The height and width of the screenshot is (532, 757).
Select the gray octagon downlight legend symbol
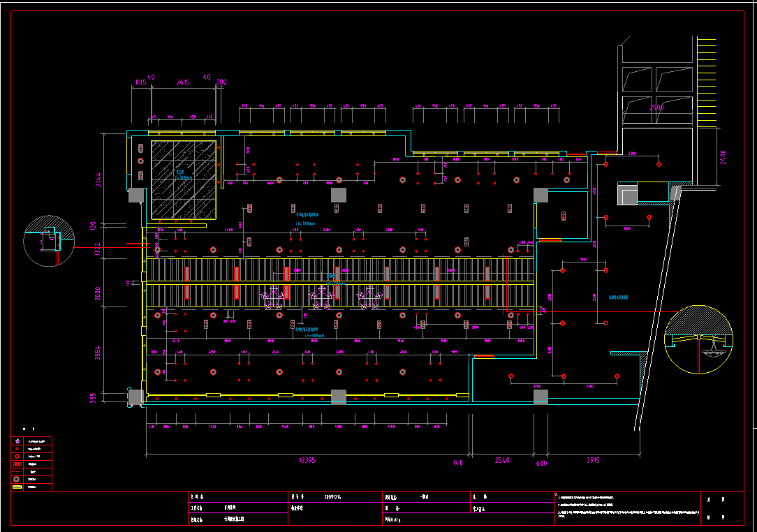[x=17, y=480]
